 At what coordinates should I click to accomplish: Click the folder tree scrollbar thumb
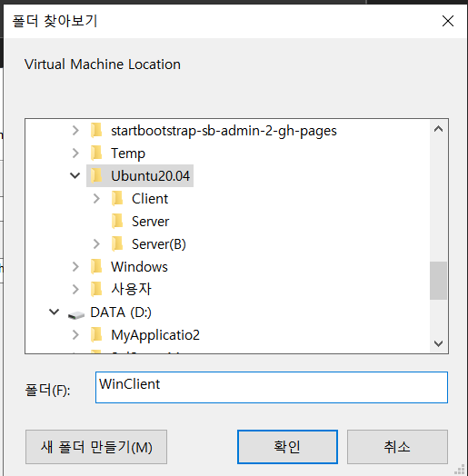click(x=438, y=281)
